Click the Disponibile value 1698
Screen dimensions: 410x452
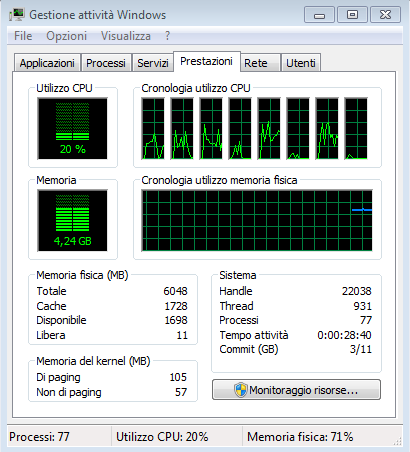point(176,320)
